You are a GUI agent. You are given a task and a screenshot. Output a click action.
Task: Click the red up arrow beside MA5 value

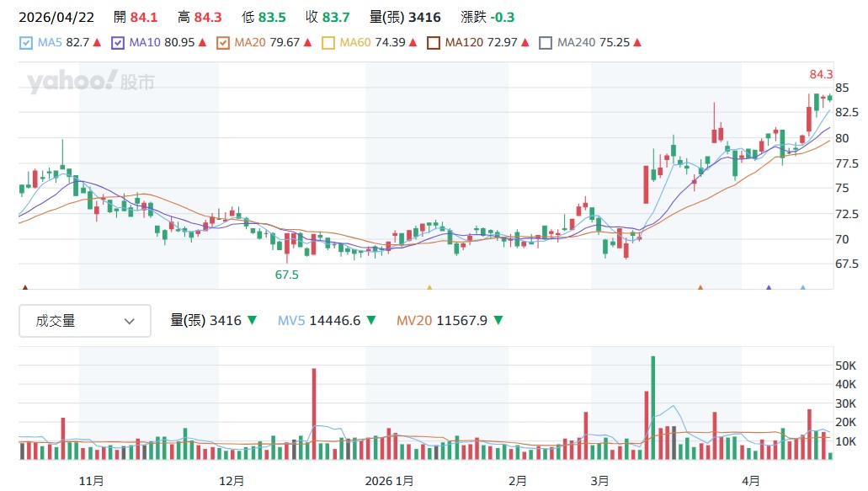click(x=97, y=42)
